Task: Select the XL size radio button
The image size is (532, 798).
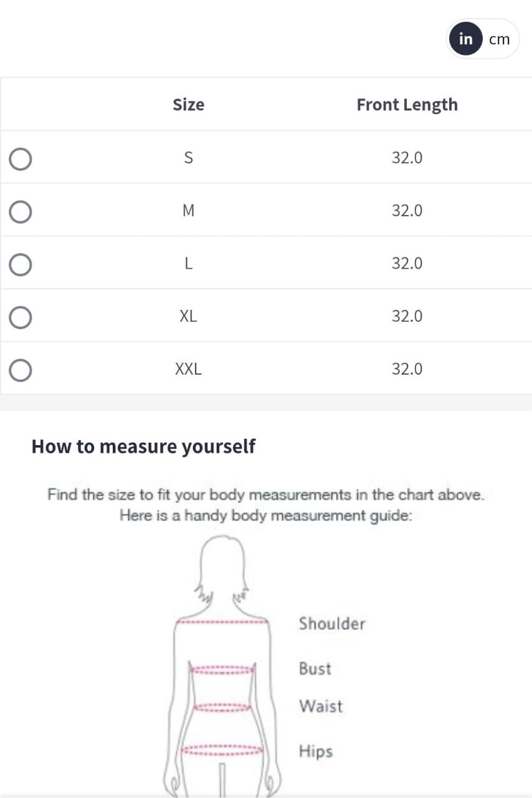Action: pyautogui.click(x=21, y=317)
